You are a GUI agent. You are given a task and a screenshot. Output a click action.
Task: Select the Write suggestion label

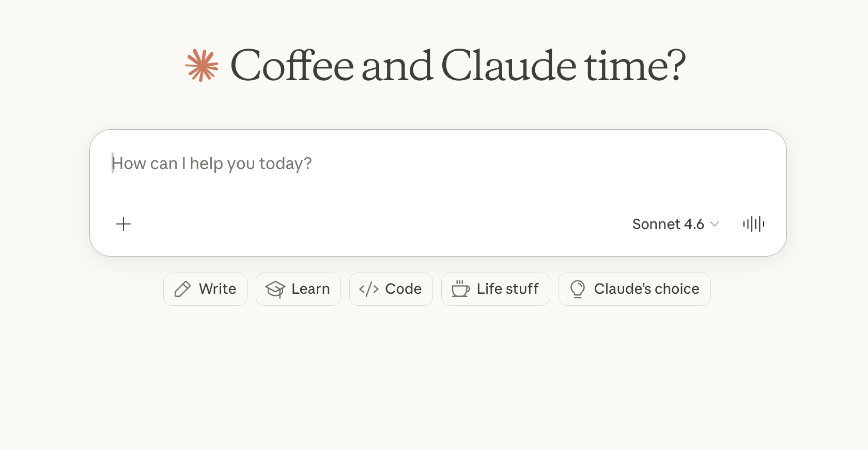218,289
